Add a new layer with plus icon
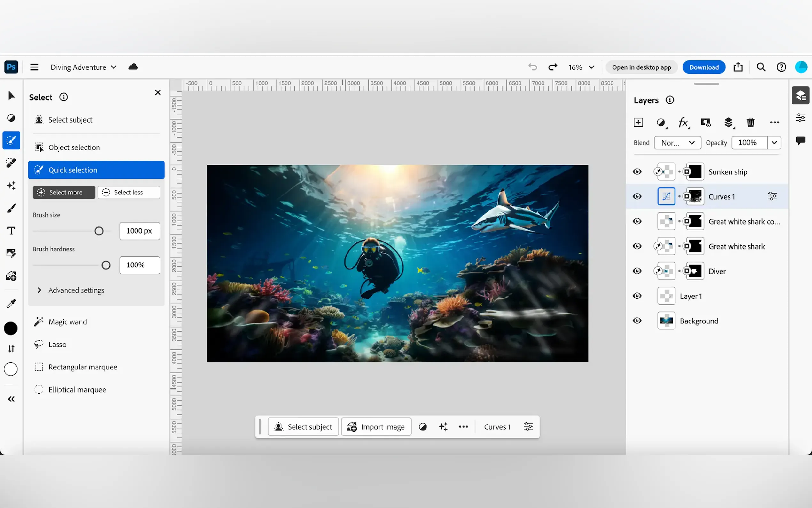 pos(638,122)
